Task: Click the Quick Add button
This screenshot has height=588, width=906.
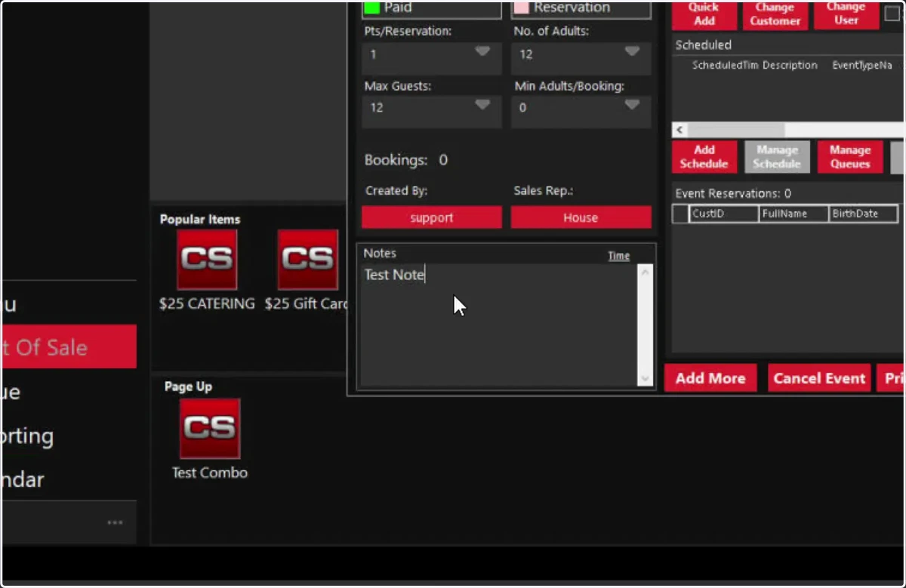Action: pyautogui.click(x=704, y=14)
